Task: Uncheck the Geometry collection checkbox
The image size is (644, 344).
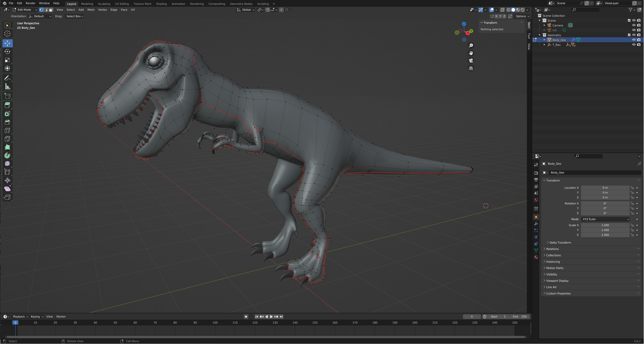Action: (x=629, y=35)
